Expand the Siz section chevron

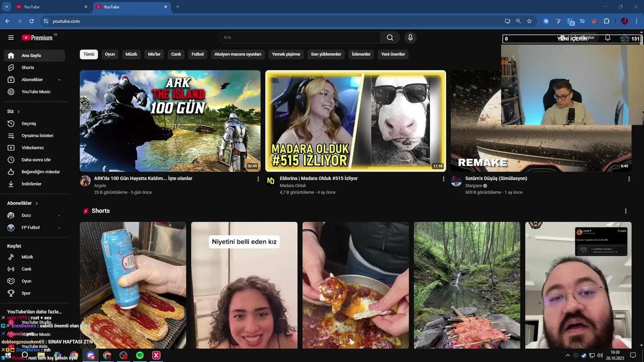tap(19, 112)
